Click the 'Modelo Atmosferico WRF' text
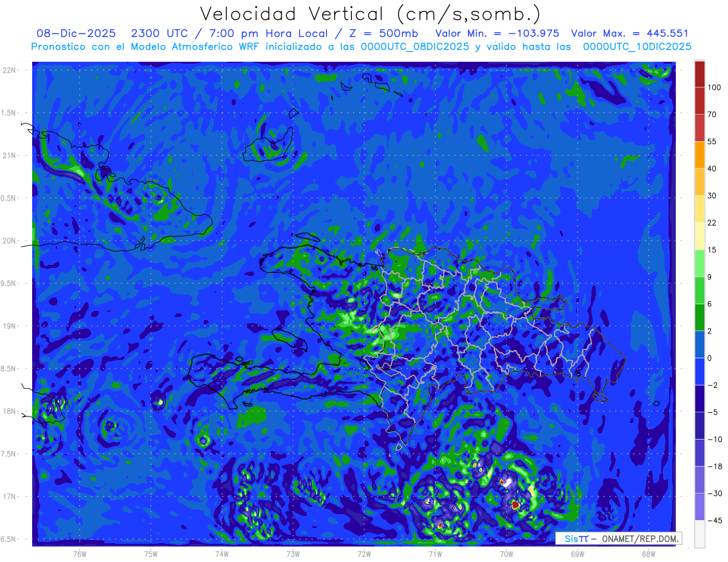Viewport: 728px width, 562px height. (x=194, y=47)
